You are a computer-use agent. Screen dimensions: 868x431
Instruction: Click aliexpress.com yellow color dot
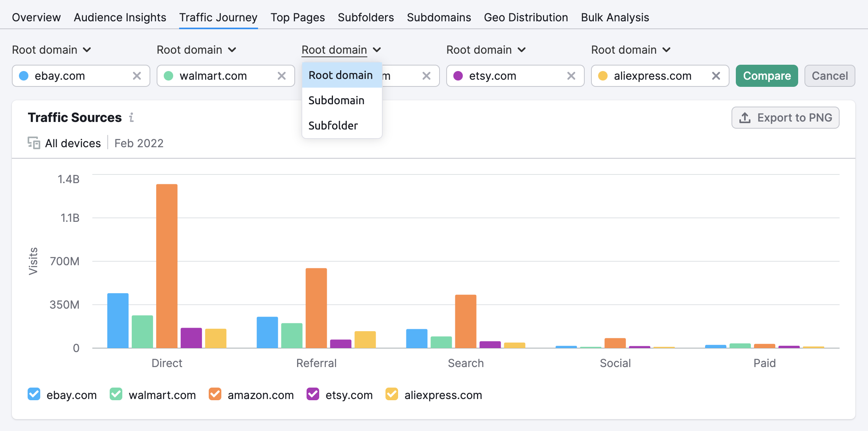pyautogui.click(x=603, y=76)
